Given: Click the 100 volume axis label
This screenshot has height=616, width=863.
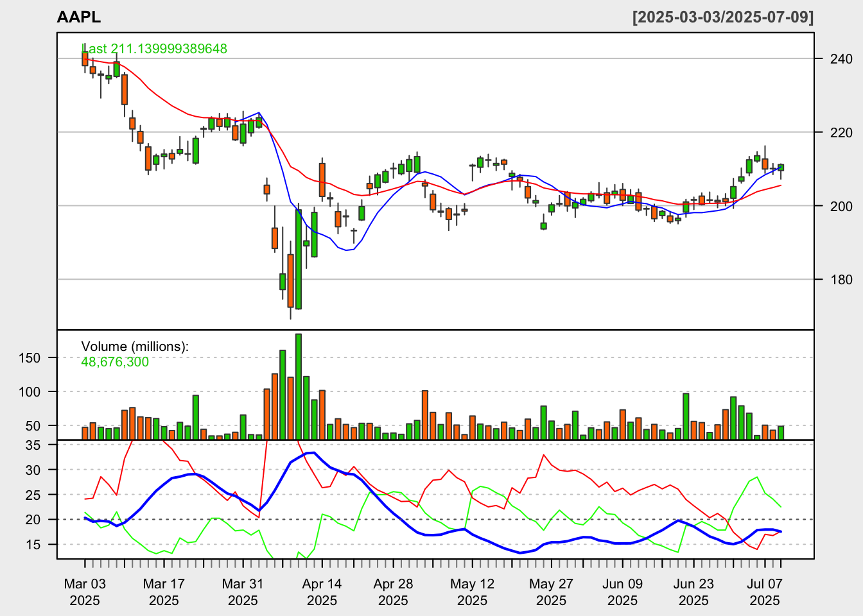Looking at the screenshot, I should pyautogui.click(x=30, y=392).
